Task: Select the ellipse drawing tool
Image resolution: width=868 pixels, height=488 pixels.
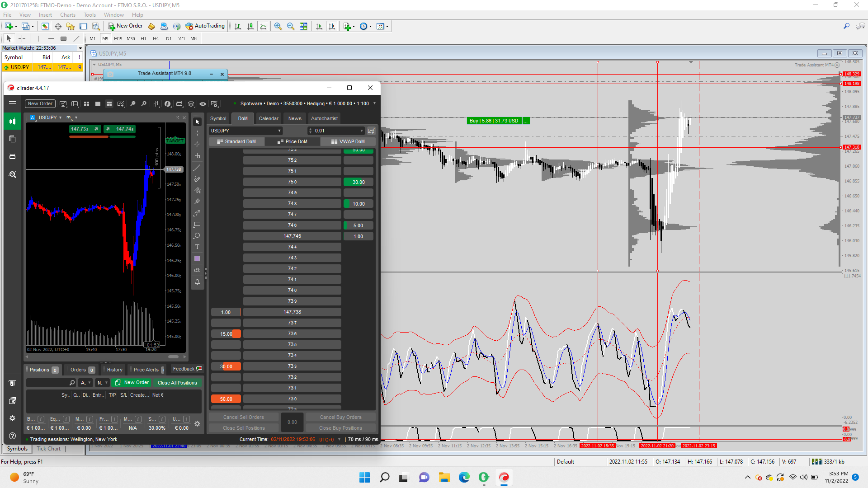Action: (197, 236)
